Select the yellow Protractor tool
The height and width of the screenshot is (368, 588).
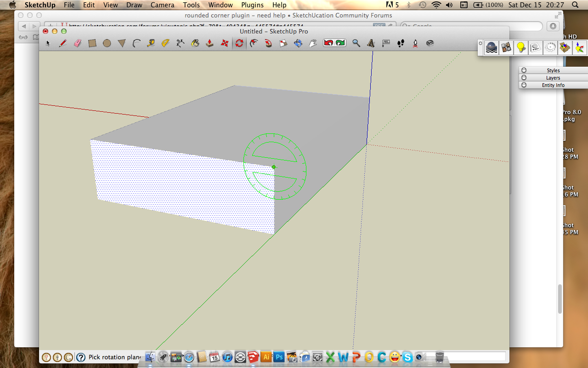[165, 43]
